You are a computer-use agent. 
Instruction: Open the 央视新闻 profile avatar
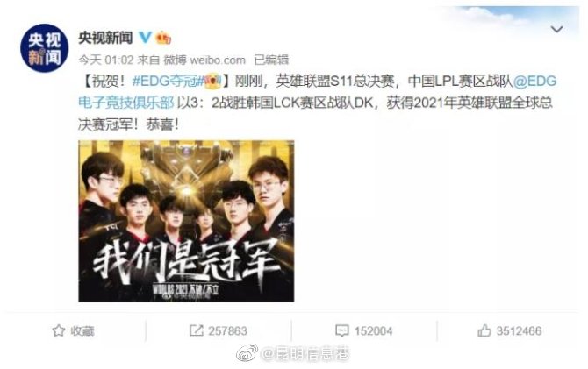click(44, 48)
